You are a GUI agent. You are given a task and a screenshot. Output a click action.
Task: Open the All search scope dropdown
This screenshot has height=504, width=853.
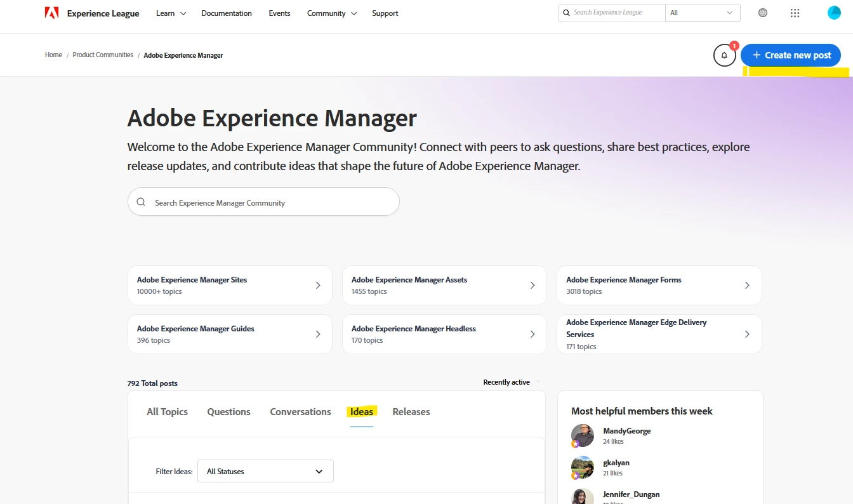tap(703, 13)
